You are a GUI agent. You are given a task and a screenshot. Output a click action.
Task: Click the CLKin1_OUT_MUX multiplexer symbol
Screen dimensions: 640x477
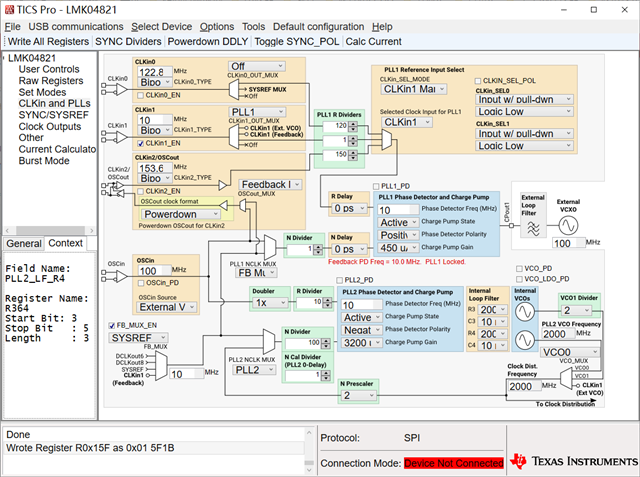(233, 137)
